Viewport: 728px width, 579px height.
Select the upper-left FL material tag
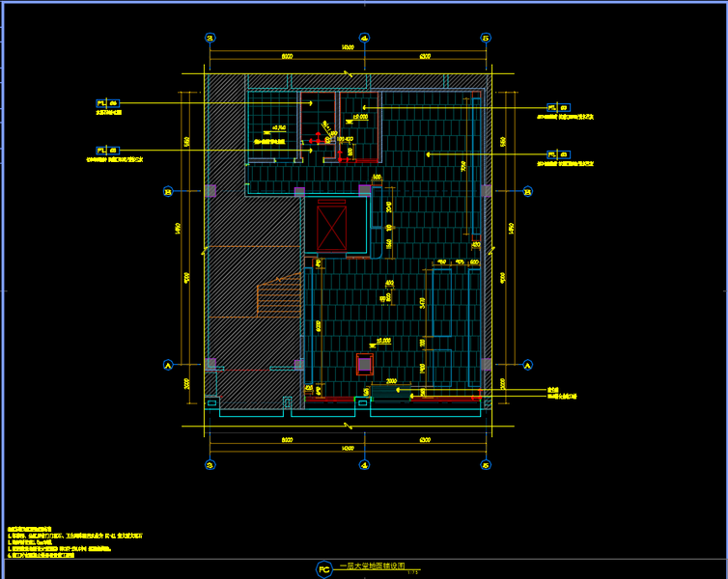point(108,103)
